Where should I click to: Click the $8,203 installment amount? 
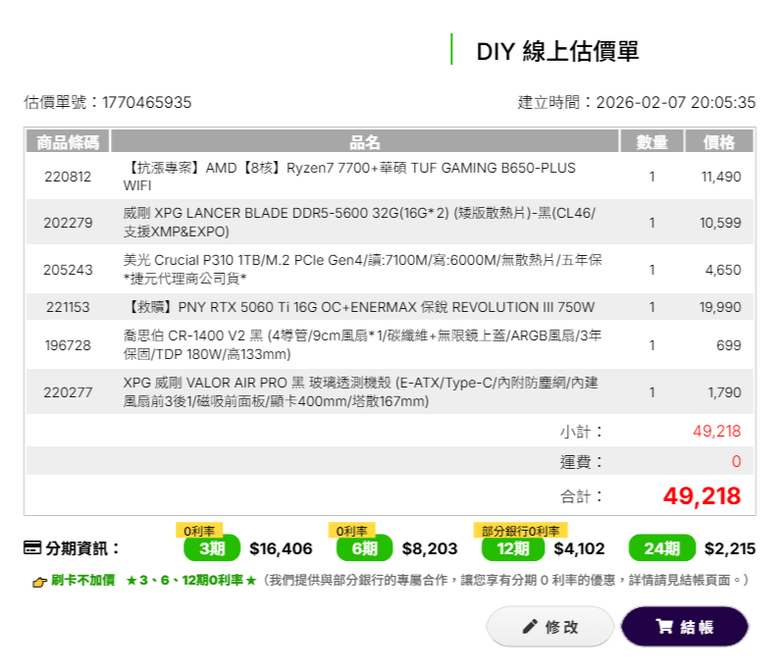[429, 548]
